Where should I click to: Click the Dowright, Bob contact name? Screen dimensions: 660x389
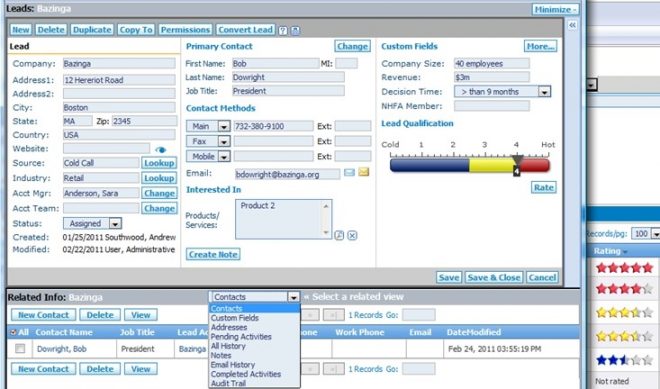[61, 349]
